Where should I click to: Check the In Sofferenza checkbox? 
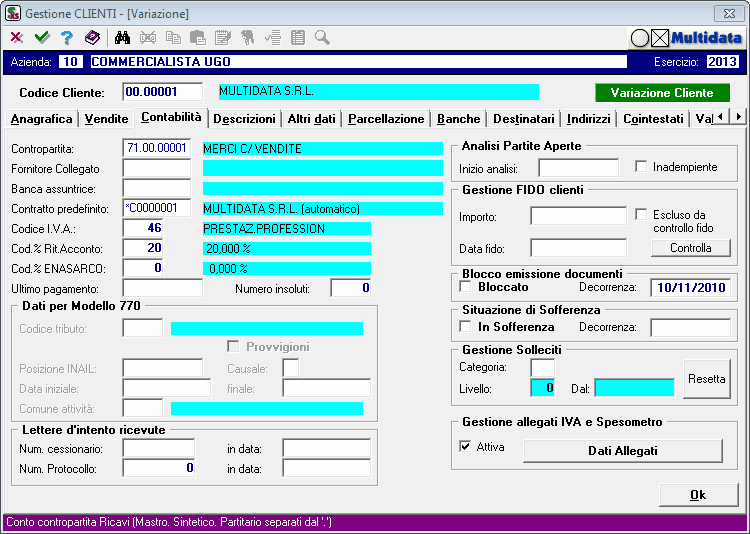pos(465,326)
